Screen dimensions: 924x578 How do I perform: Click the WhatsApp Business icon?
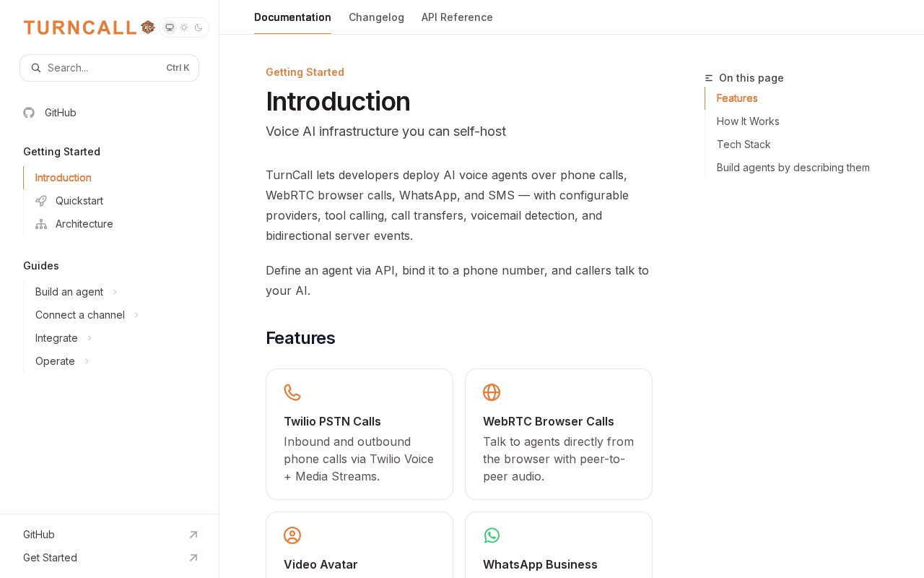tap(492, 535)
